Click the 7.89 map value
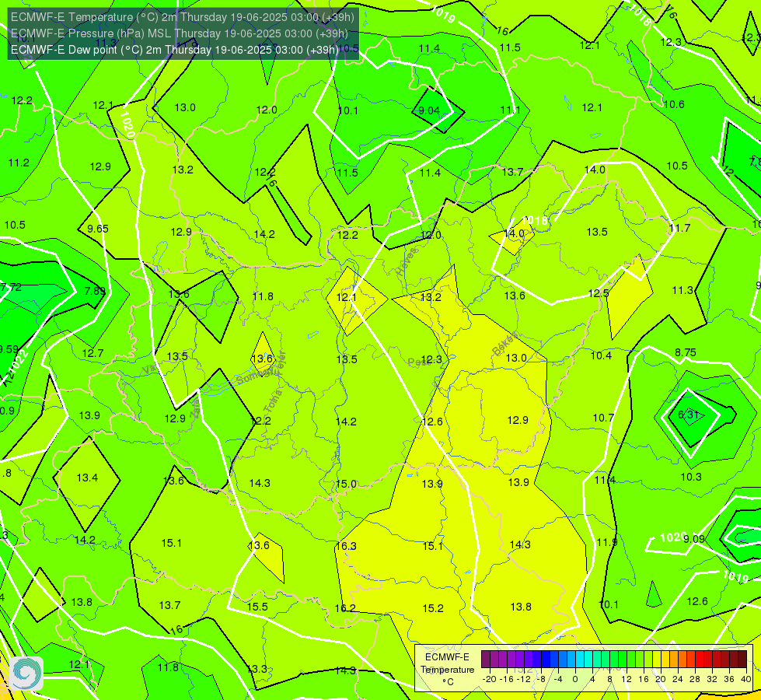The image size is (761, 700). [x=95, y=291]
